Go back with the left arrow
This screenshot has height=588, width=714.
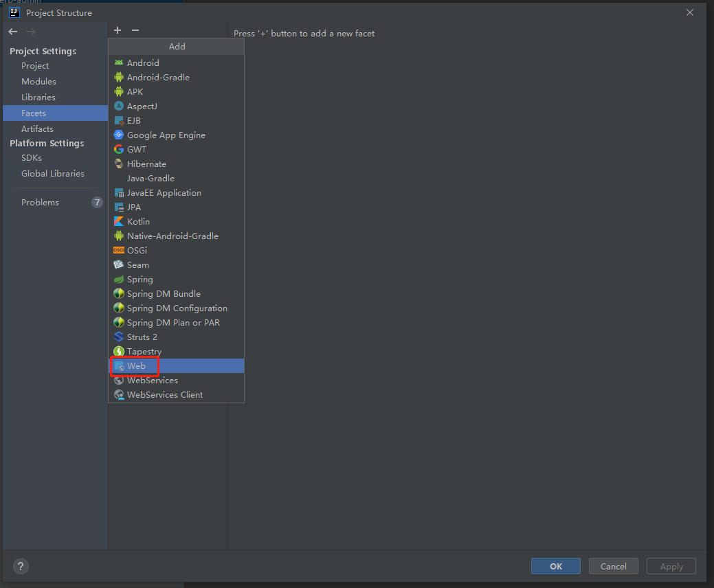coord(13,32)
